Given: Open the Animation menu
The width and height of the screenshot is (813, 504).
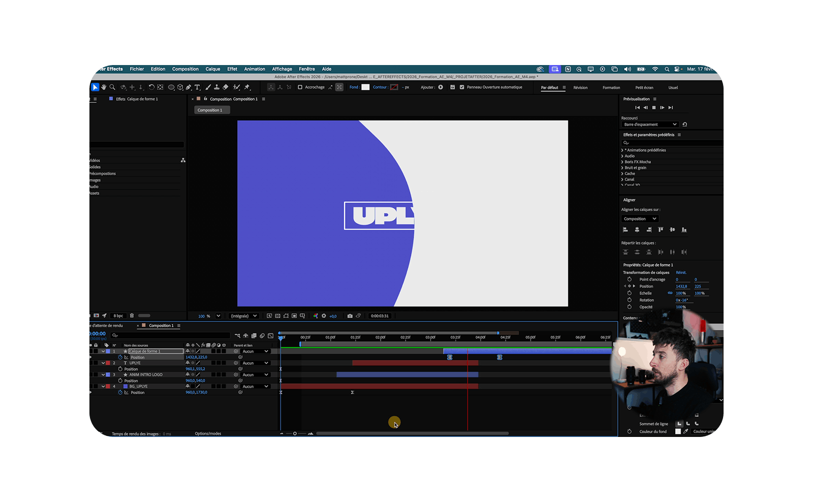Looking at the screenshot, I should [x=255, y=69].
